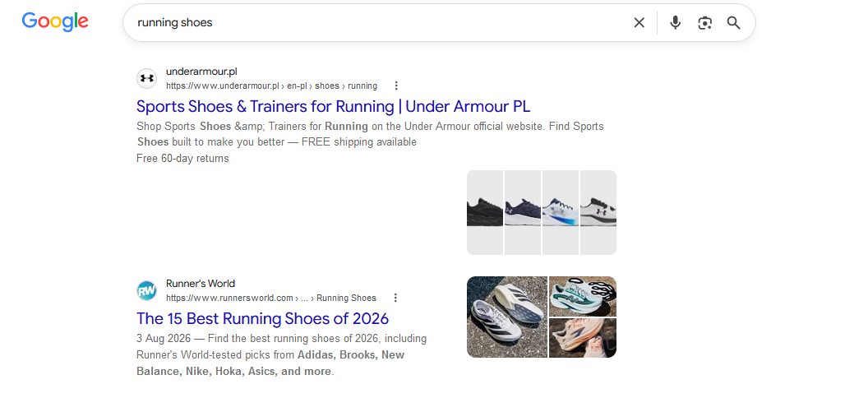Image resolution: width=868 pixels, height=398 pixels.
Task: Open more options for the Runner's World result
Action: coord(395,298)
